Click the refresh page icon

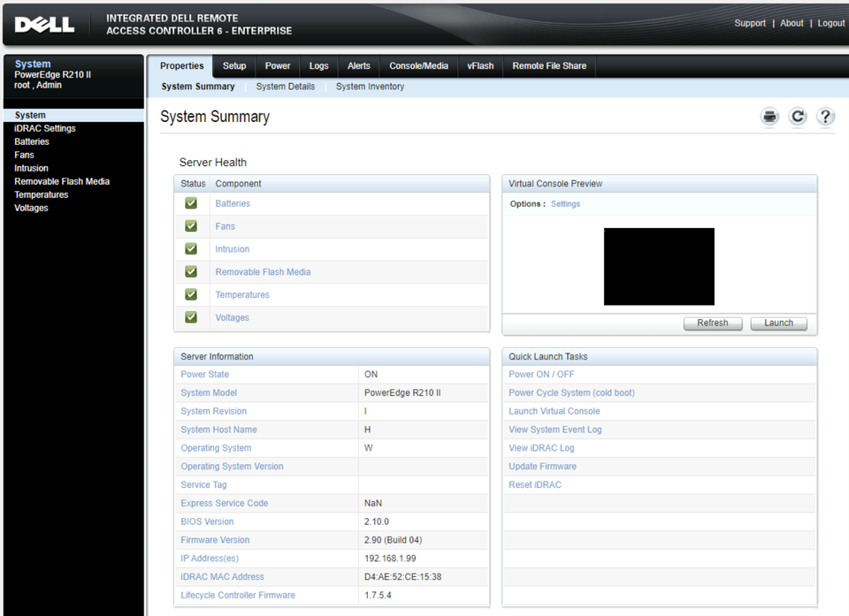798,117
